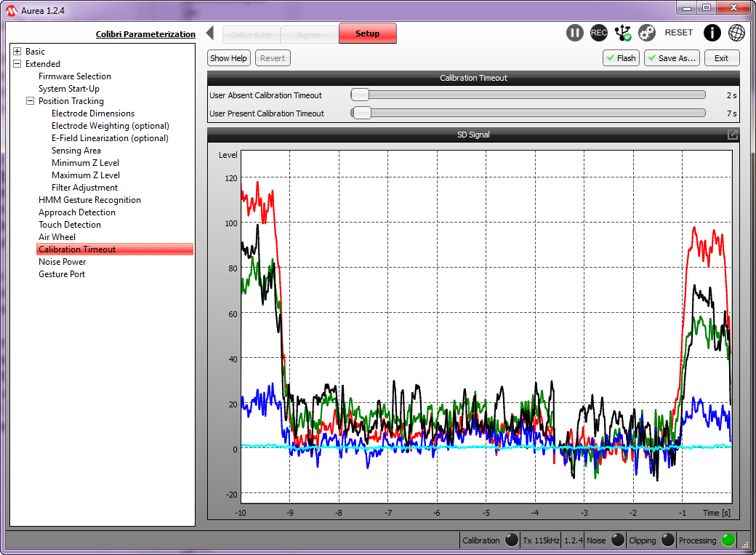Click the Save As... button
Image resolution: width=756 pixels, height=555 pixels.
click(x=672, y=58)
